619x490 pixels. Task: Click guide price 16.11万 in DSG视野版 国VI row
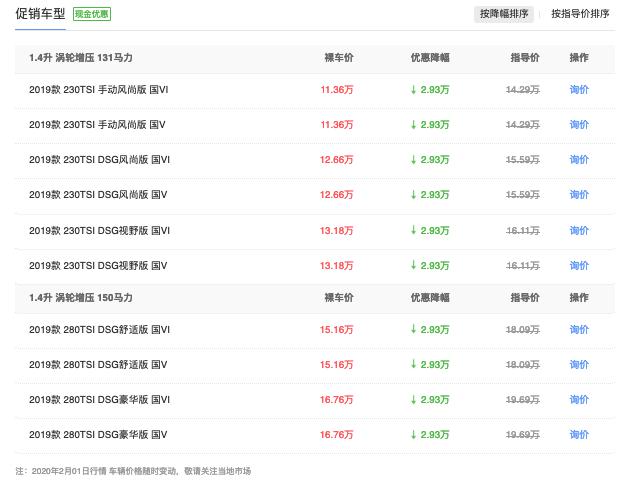pyautogui.click(x=523, y=231)
